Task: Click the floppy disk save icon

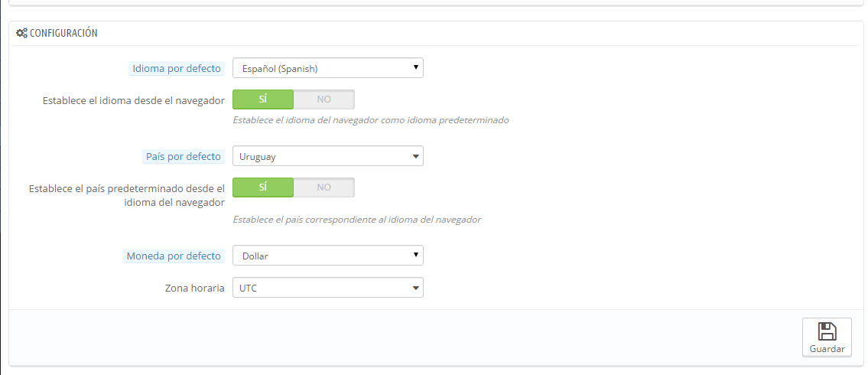Action: pyautogui.click(x=827, y=331)
